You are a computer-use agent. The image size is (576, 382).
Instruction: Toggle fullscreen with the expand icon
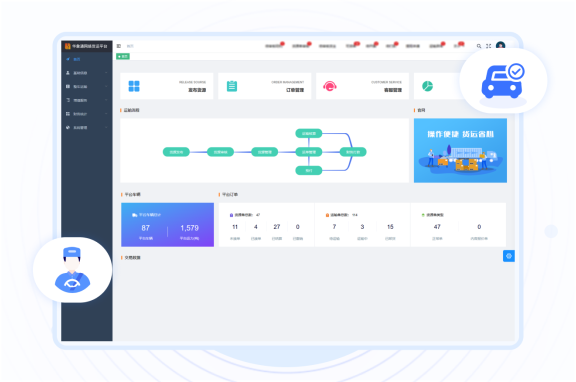coord(489,46)
